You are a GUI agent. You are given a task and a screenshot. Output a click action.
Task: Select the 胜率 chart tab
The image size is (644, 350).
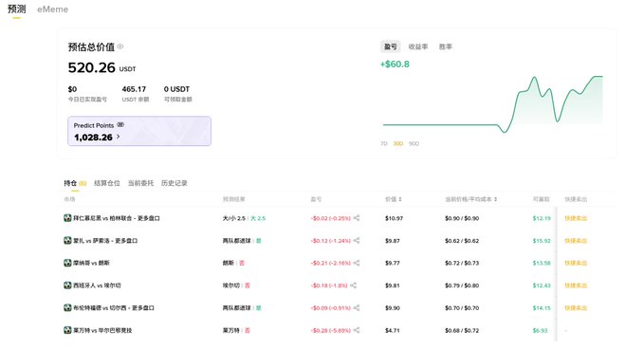tap(446, 46)
